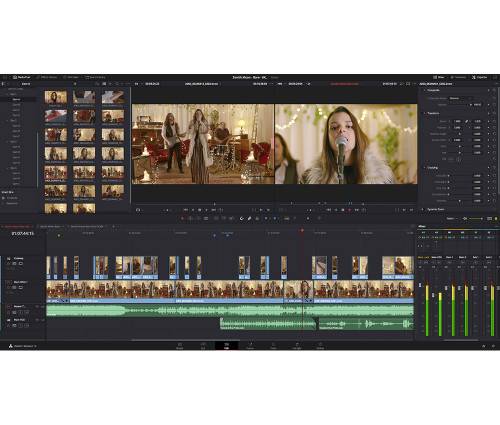The width and height of the screenshot is (500, 425).
Task: Collapse media pool bin list panel icon
Action: click(x=4, y=84)
